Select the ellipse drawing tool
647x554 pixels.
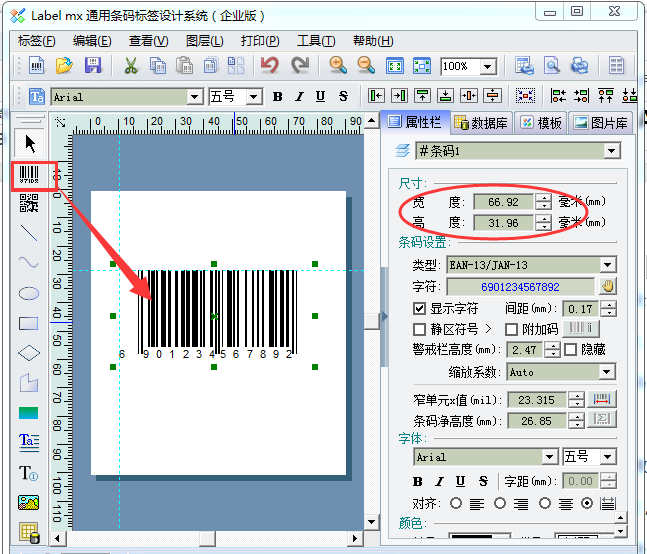30,293
